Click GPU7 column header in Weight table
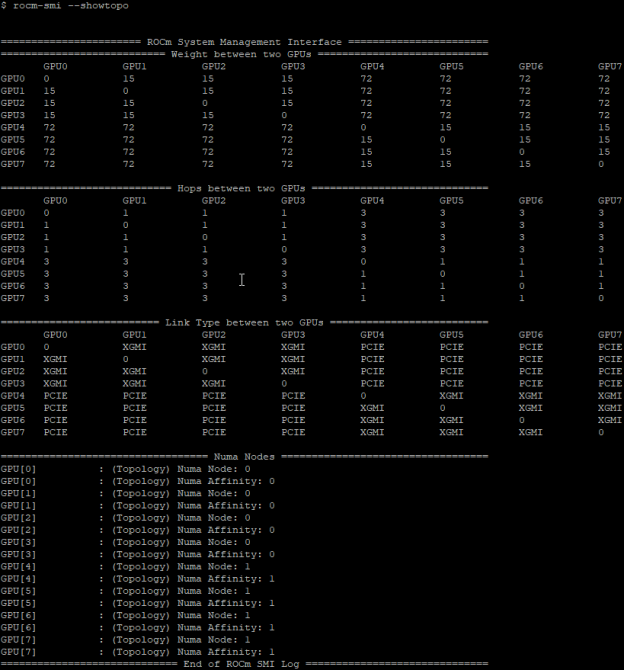Image resolution: width=624 pixels, height=670 pixels. (x=609, y=65)
